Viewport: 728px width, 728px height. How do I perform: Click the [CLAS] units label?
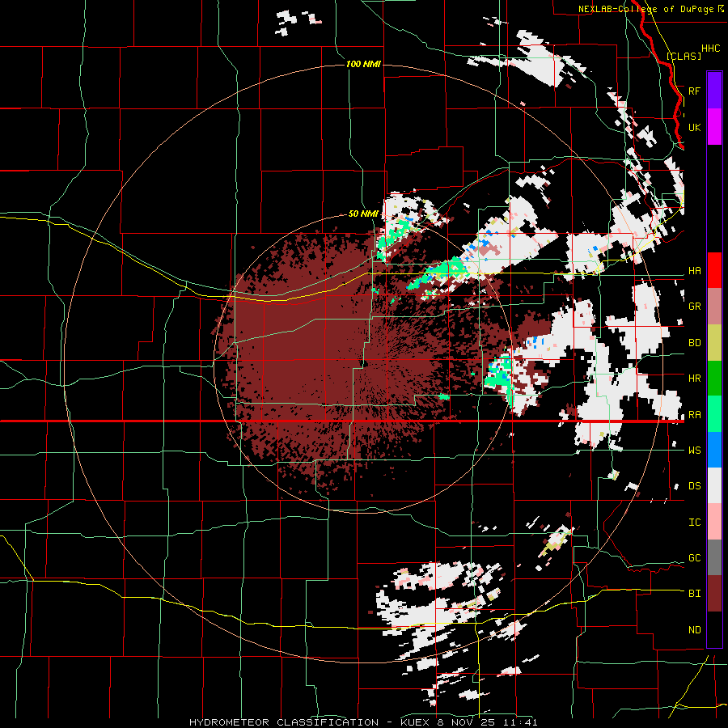click(684, 56)
